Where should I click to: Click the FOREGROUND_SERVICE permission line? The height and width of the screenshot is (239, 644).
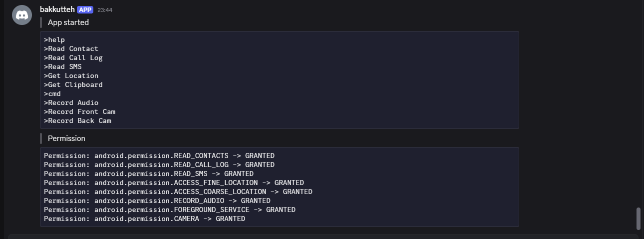coord(170,210)
